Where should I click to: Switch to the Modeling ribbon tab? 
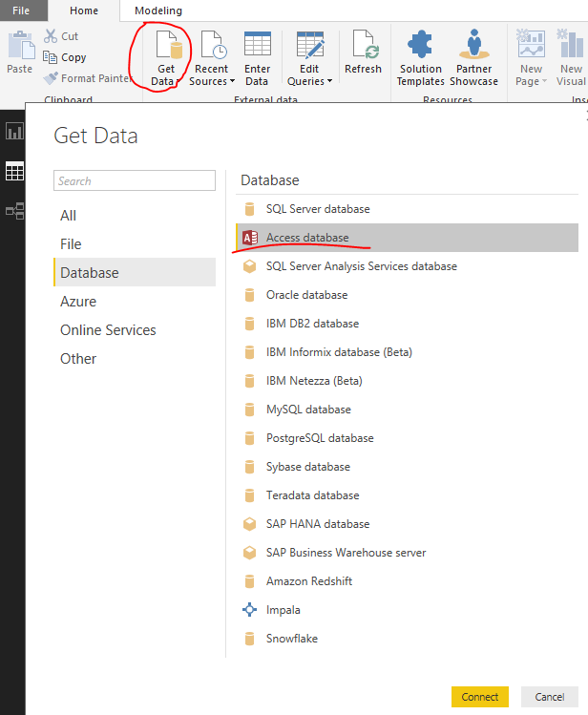coord(158,11)
